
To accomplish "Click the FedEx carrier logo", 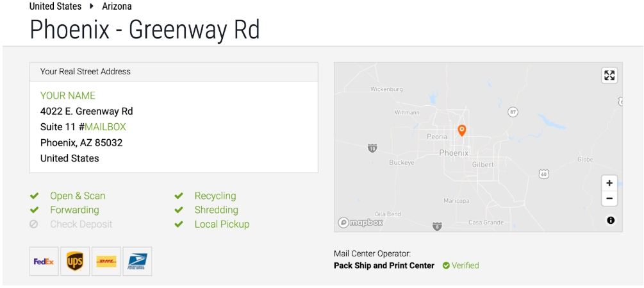I will (44, 261).
